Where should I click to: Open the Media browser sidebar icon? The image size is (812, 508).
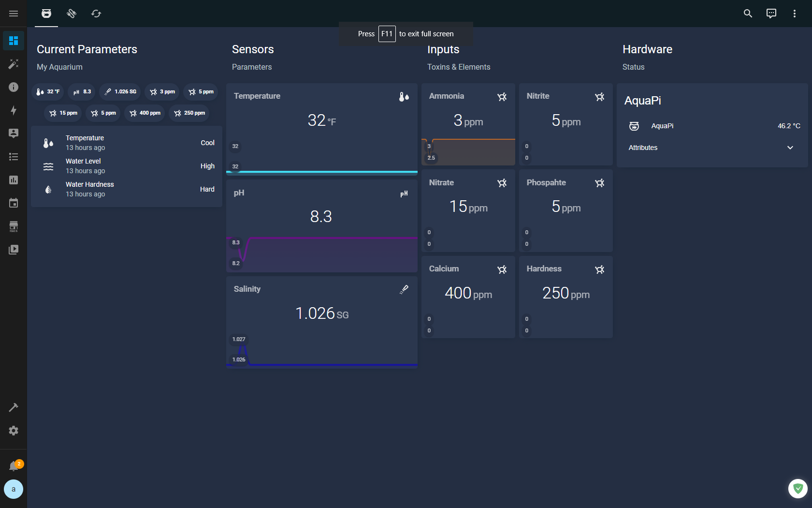[x=14, y=249]
